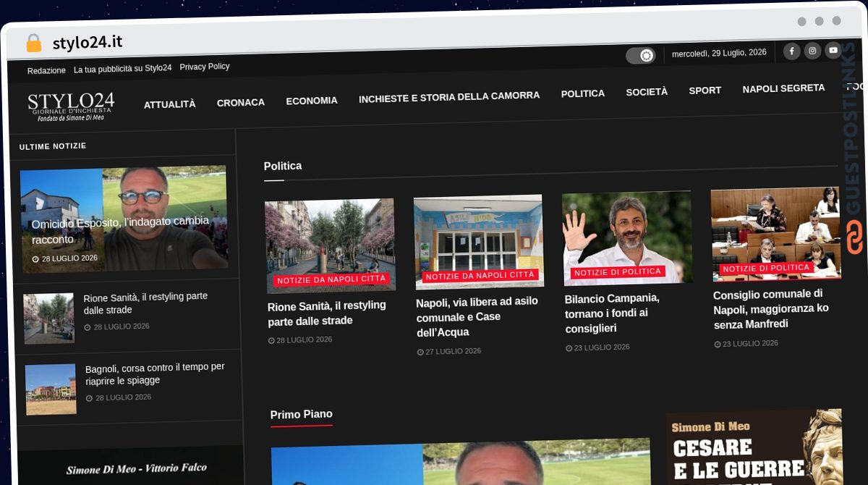This screenshot has height=485, width=868.
Task: Click Notizie di Politica tag on Consiglio card
Action: click(766, 268)
